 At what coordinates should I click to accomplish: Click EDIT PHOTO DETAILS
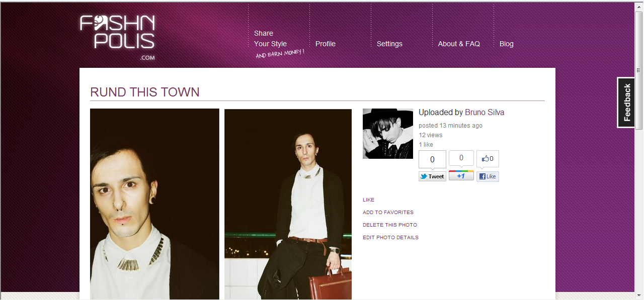pyautogui.click(x=390, y=238)
